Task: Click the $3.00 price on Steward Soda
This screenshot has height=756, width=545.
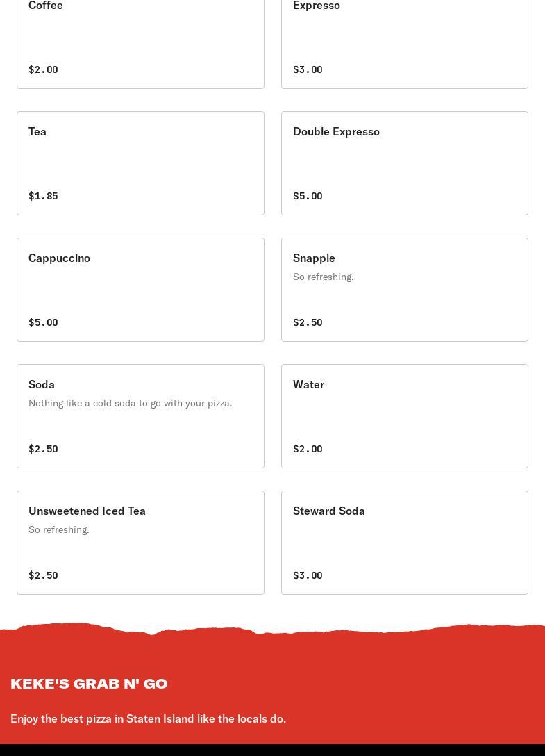Action: point(308,575)
